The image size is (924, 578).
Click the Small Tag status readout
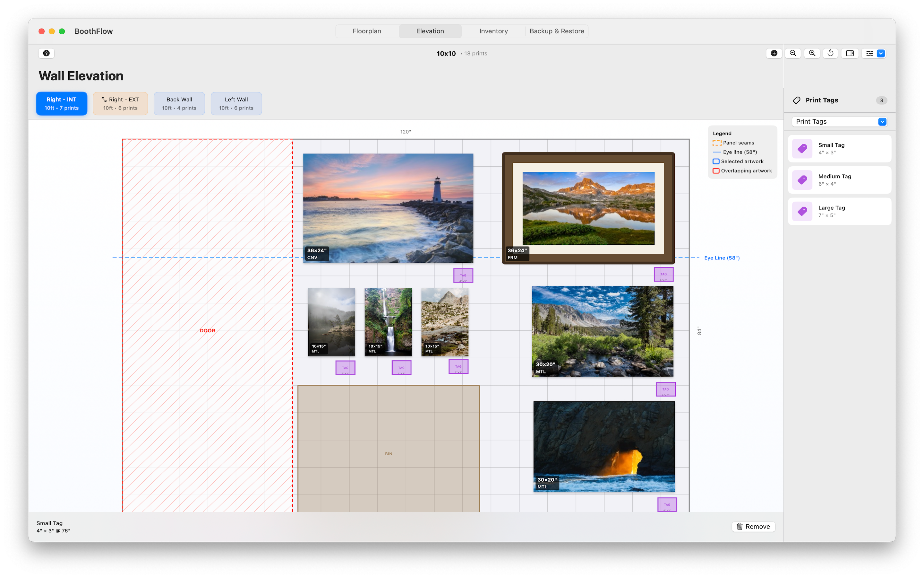pos(53,527)
